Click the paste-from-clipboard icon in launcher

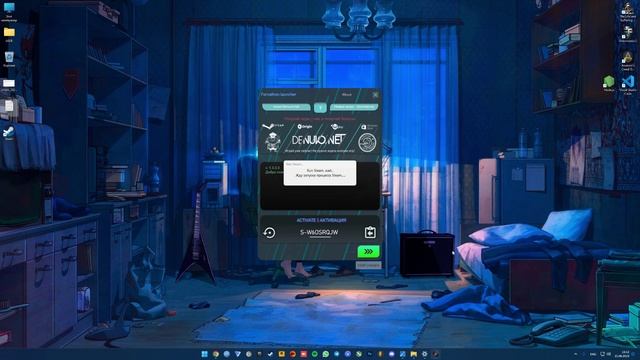click(370, 232)
